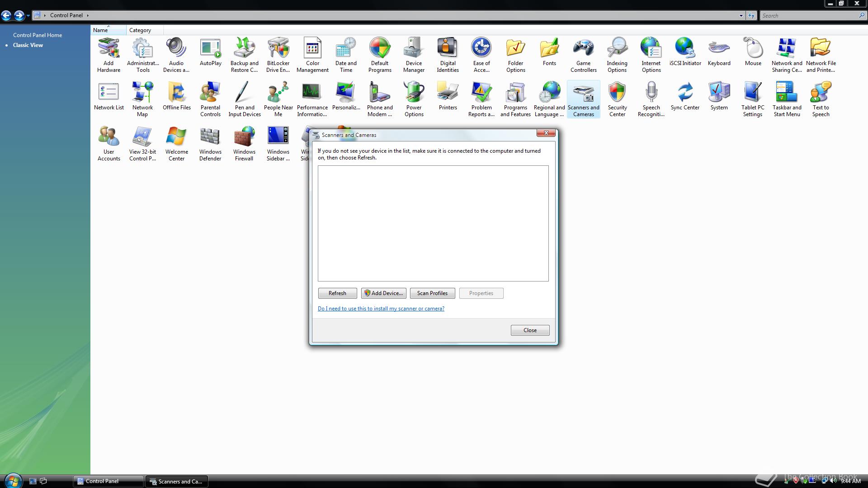868x488 pixels.
Task: Sort items by Category column header
Action: tap(140, 30)
